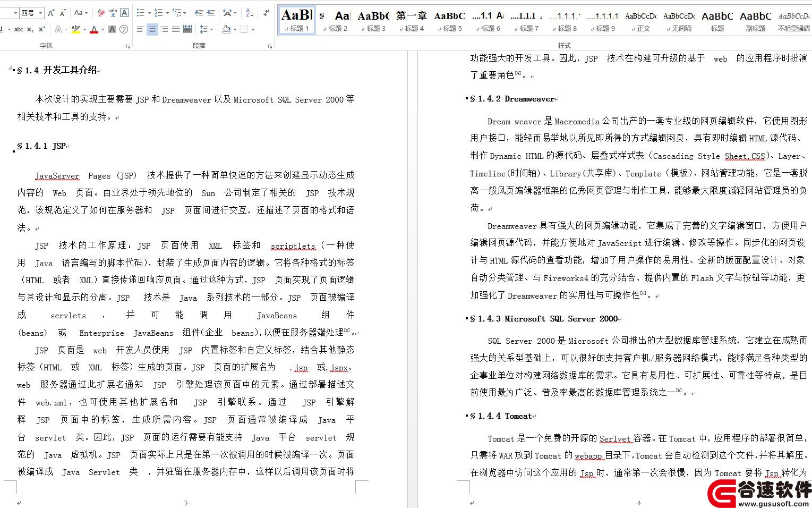
Task: Expand highlight color dropdown arrow
Action: tap(84, 29)
